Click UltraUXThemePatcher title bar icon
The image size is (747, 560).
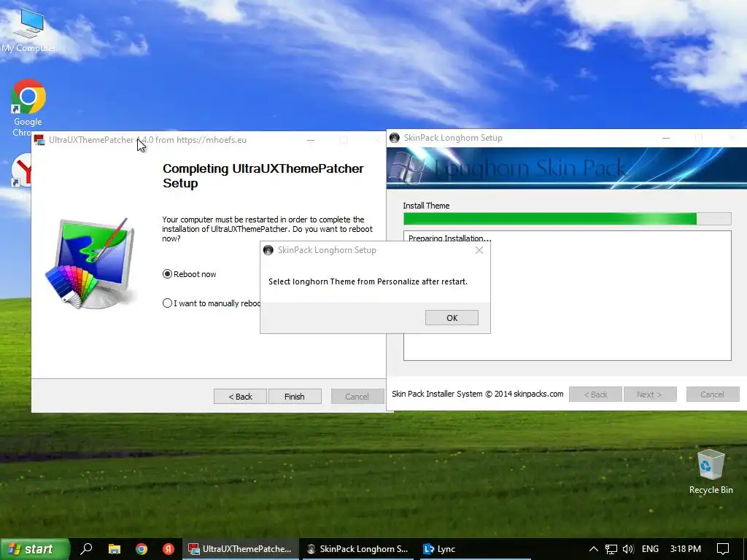(39, 140)
